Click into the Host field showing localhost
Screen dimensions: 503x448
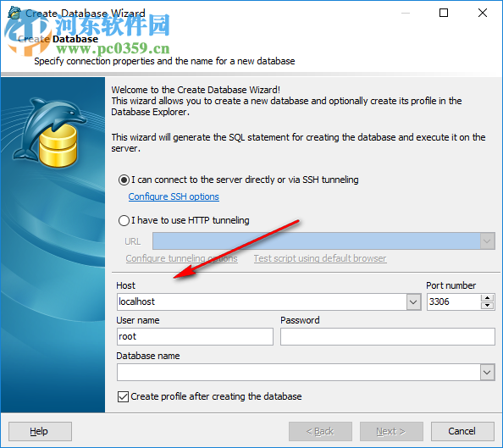pos(262,302)
